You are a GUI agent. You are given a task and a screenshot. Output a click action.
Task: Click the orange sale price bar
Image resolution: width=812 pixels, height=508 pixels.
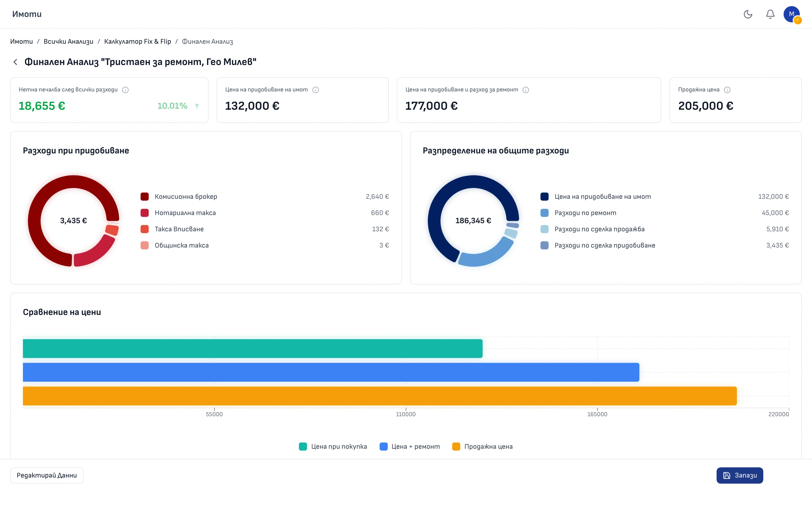pos(380,396)
